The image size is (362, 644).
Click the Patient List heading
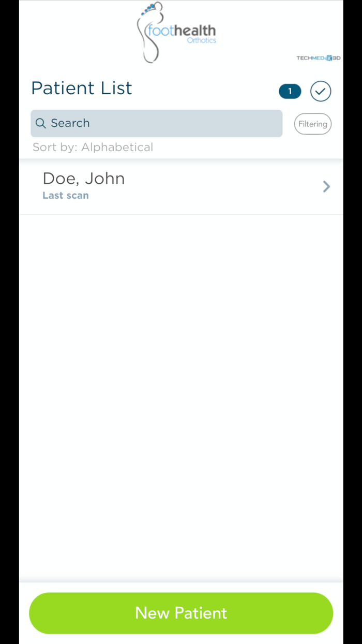point(82,88)
